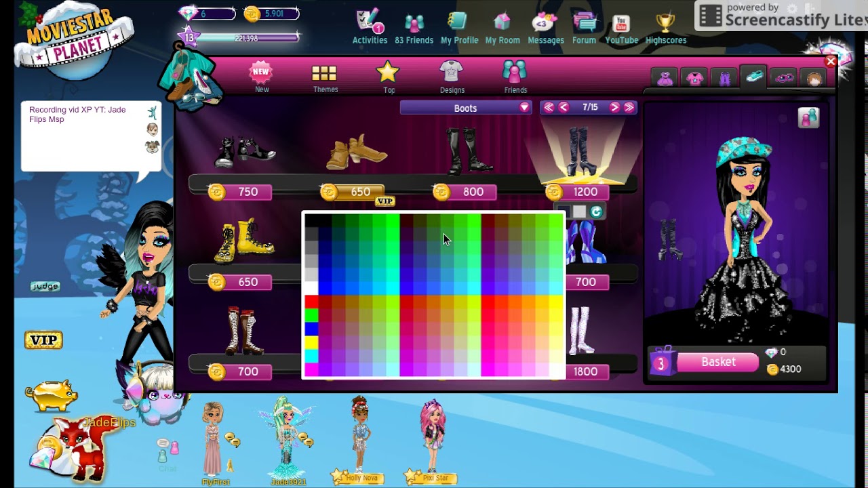Click the 750 price button

tap(241, 192)
